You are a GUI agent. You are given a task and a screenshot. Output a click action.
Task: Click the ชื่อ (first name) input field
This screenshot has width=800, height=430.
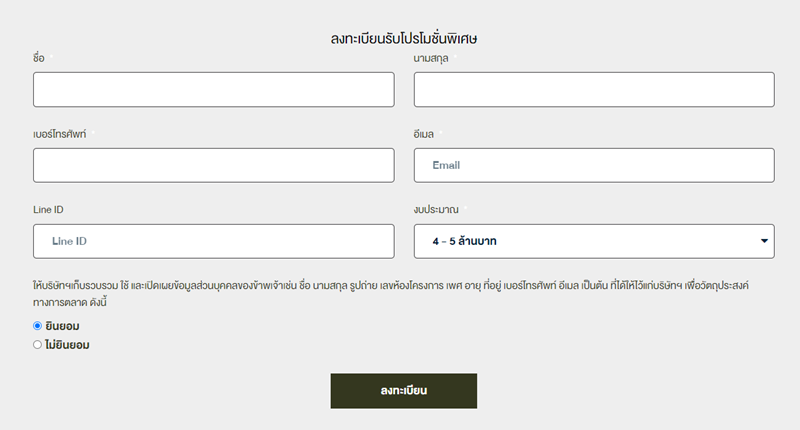[x=213, y=89]
